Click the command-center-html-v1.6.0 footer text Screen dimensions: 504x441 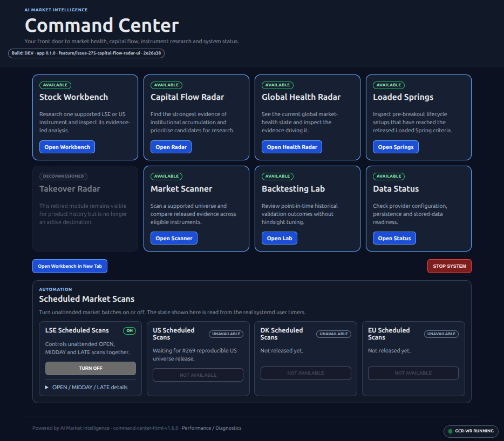146,428
